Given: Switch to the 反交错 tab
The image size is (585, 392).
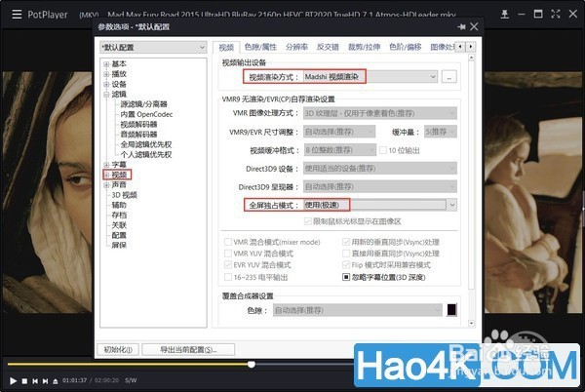Looking at the screenshot, I should coord(328,47).
